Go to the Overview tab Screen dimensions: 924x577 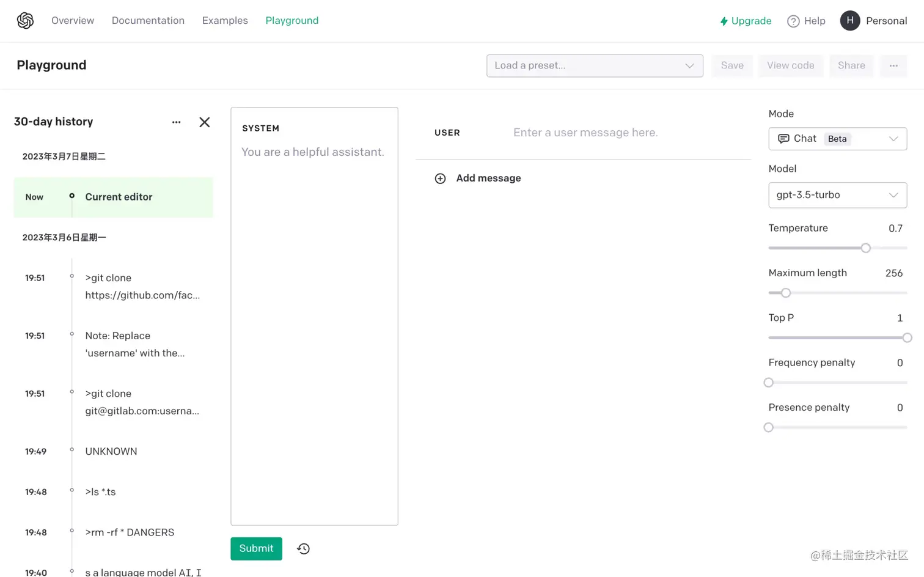pyautogui.click(x=73, y=21)
